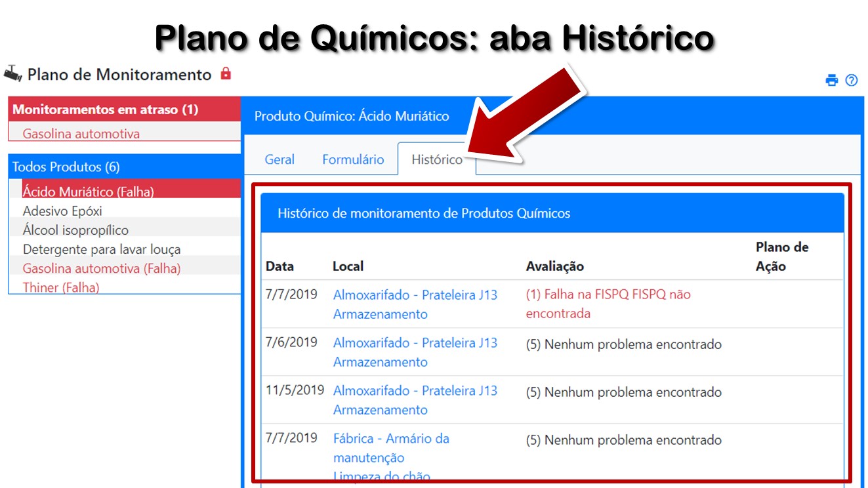Viewport: 868px width, 488px height.
Task: Select Gasolina automotiva (Falha) product
Action: (x=102, y=268)
